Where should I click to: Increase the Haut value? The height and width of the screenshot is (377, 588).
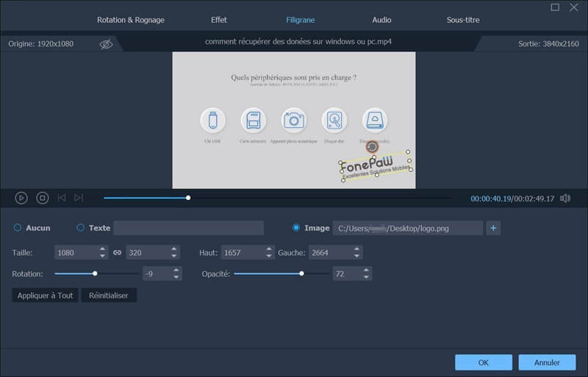[268, 249]
